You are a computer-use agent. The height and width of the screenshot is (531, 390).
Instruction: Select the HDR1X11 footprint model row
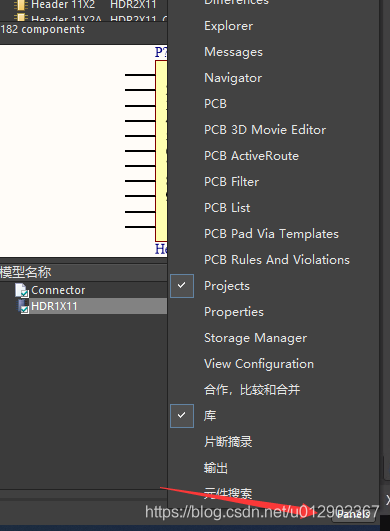(83, 306)
